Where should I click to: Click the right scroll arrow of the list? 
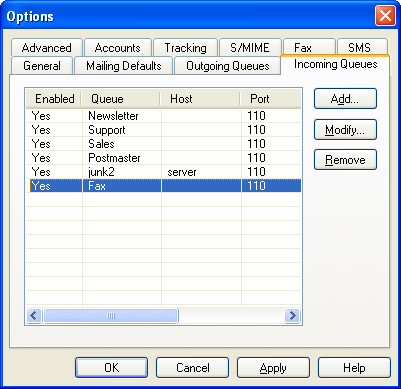pos(292,315)
